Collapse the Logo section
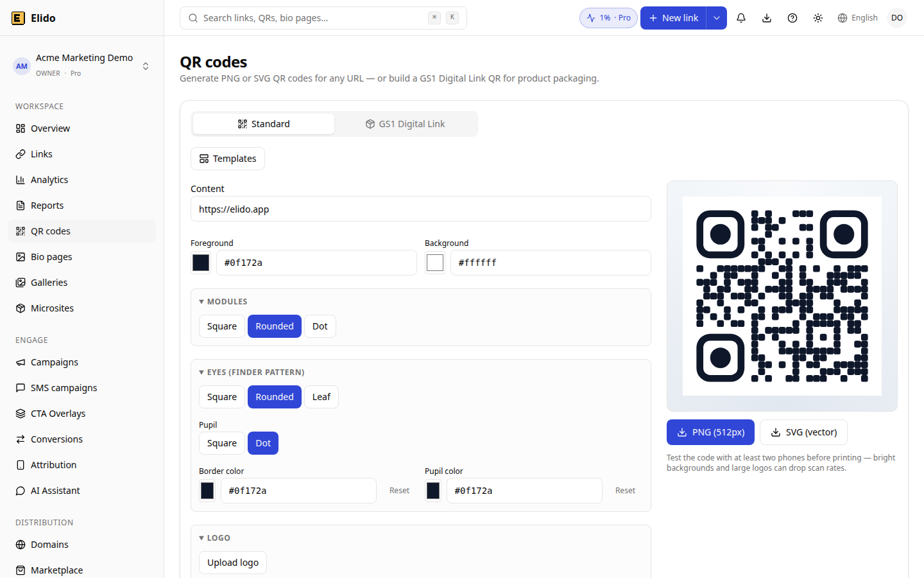 tap(214, 538)
